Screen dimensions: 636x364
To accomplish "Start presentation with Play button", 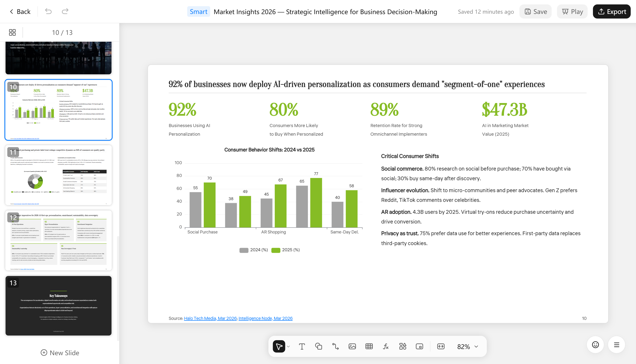I will (x=572, y=11).
